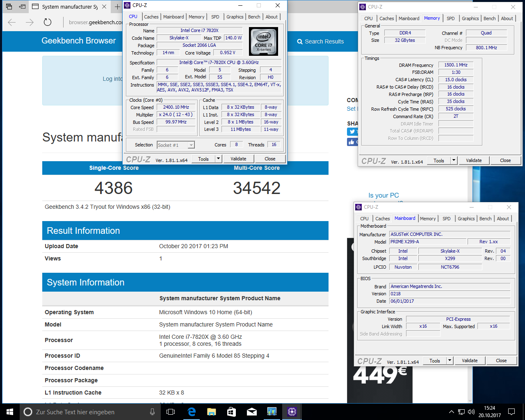This screenshot has height=420, width=525.
Task: Click Intel Core i7 7820X name field
Action: (x=200, y=30)
